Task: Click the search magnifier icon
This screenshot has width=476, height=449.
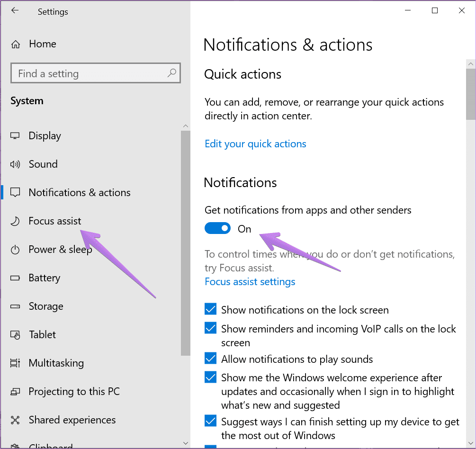Action: (x=171, y=73)
